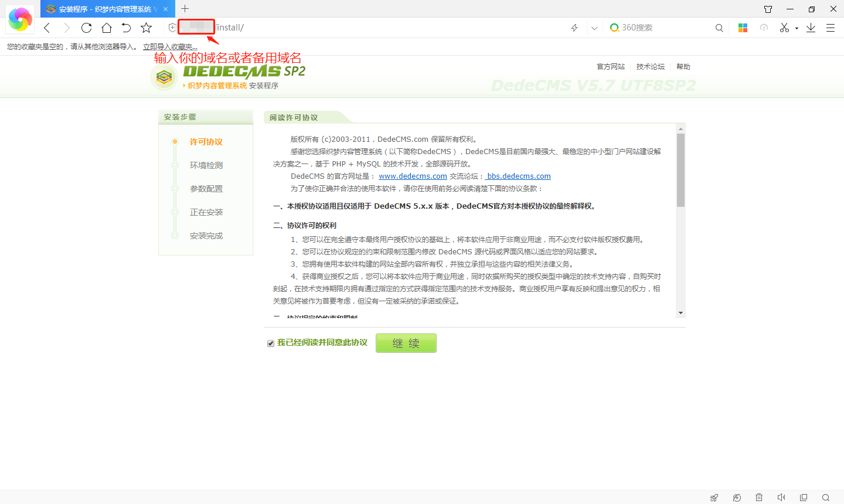Viewport: 844px width, 504px height.
Task: Open www.dedecms.com link
Action: click(x=413, y=176)
